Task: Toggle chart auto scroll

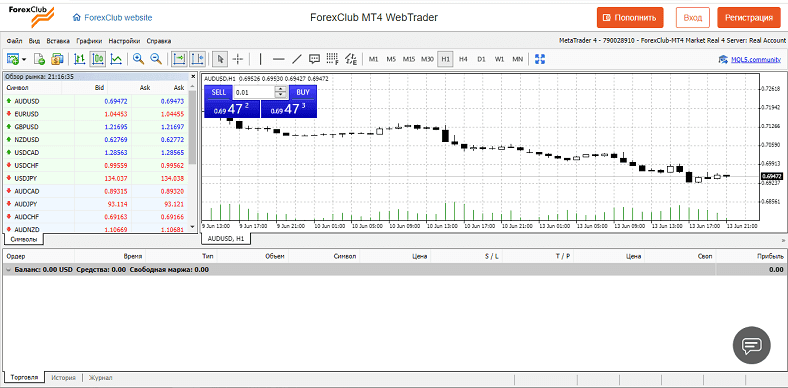Action: 179,59
